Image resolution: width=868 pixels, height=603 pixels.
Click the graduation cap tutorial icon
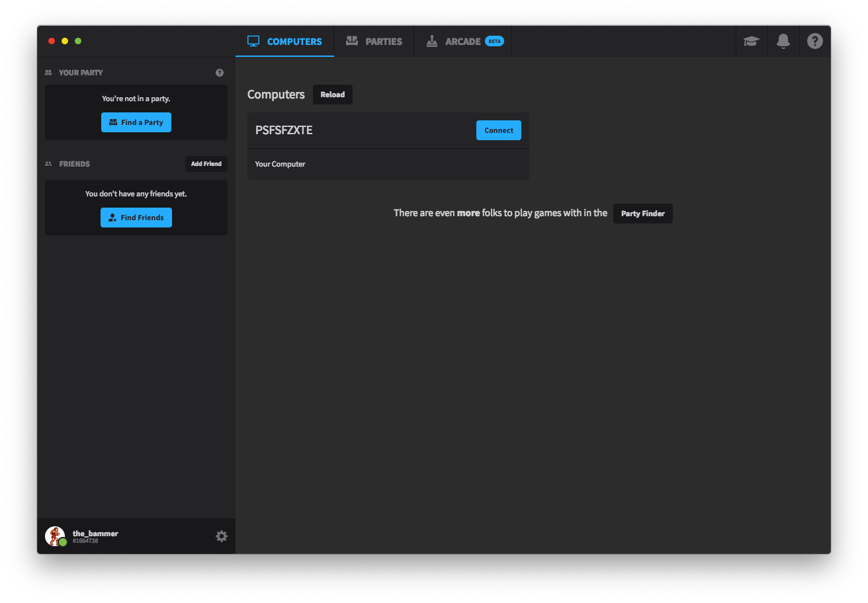751,41
